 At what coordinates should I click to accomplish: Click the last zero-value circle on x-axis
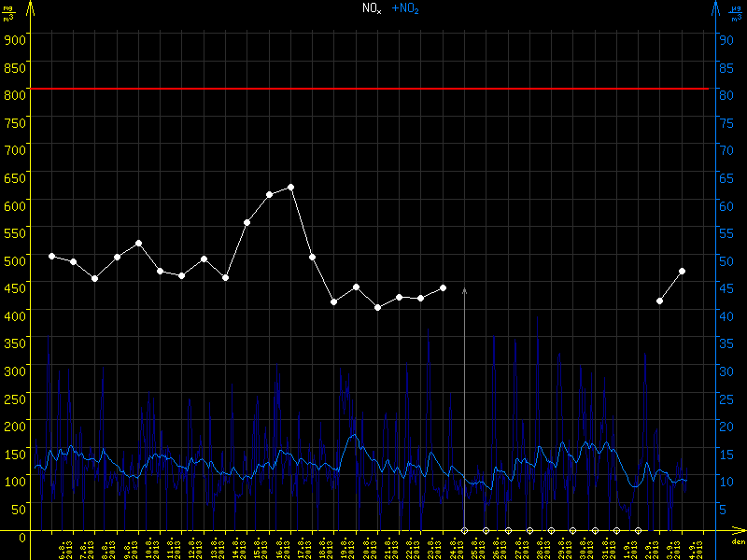(639, 531)
